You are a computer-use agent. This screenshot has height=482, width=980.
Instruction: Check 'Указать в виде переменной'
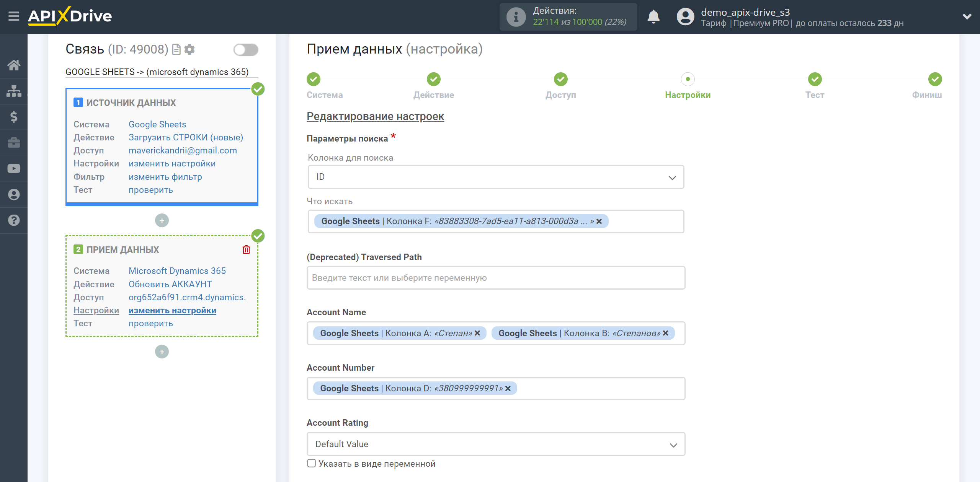312,463
